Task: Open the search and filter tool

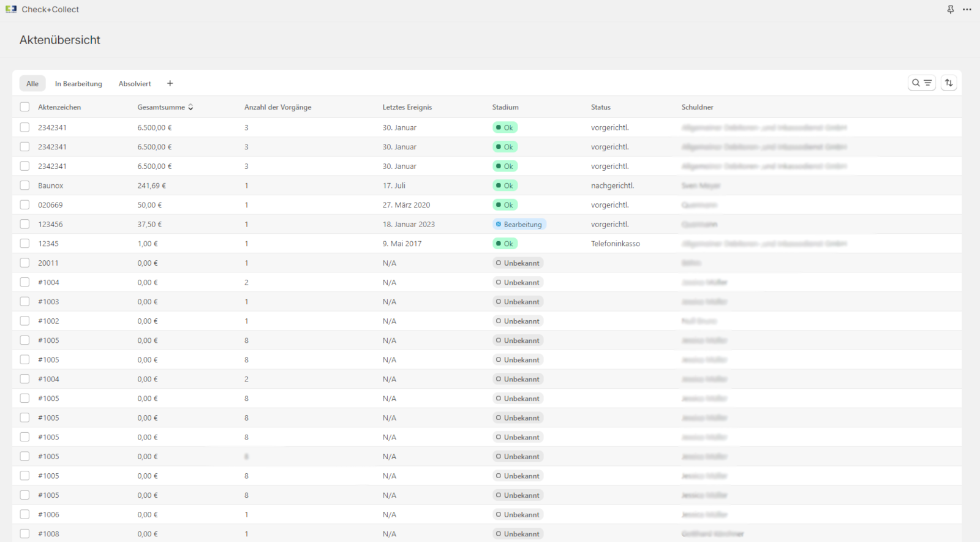Action: click(x=921, y=83)
